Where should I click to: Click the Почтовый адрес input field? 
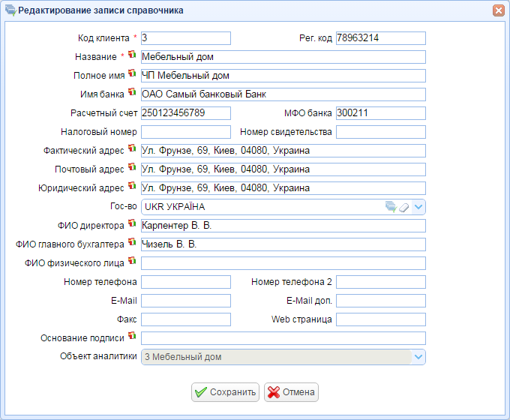[283, 169]
